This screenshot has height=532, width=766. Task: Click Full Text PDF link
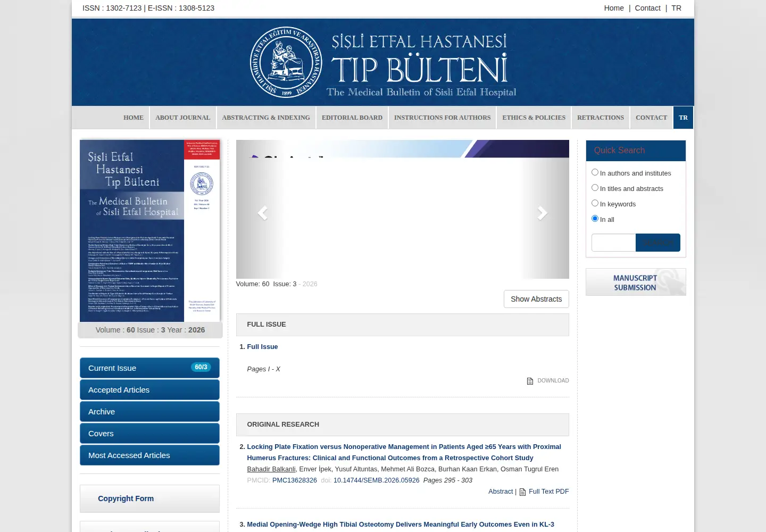pos(549,492)
